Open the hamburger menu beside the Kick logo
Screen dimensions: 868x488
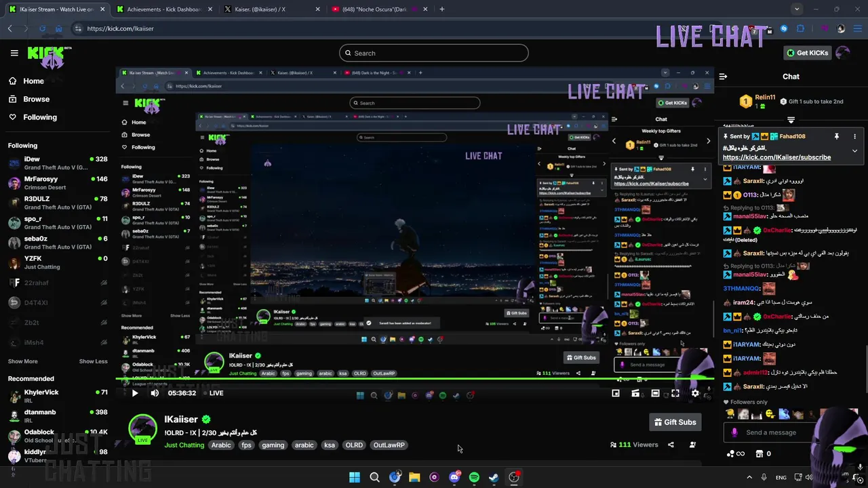tap(14, 53)
